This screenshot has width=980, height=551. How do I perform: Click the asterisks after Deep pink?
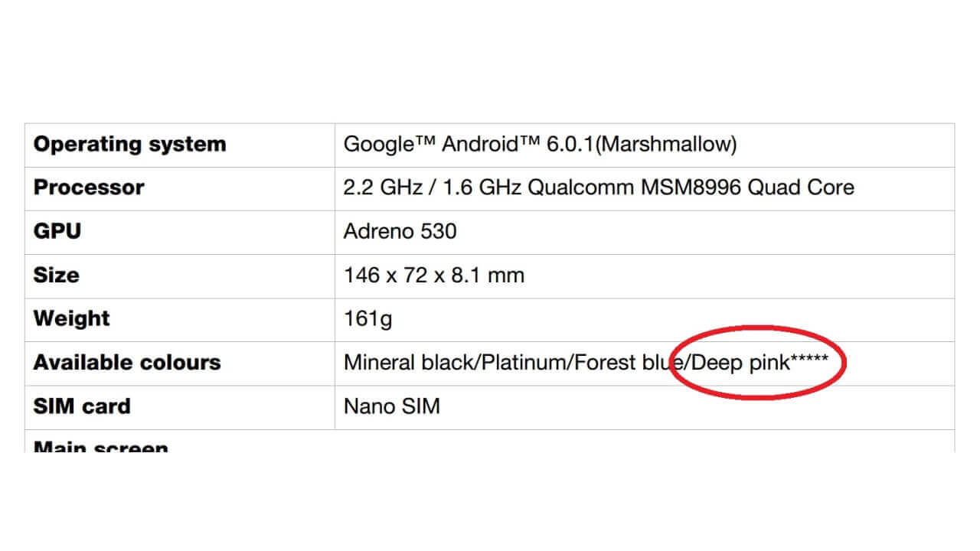pyautogui.click(x=809, y=360)
